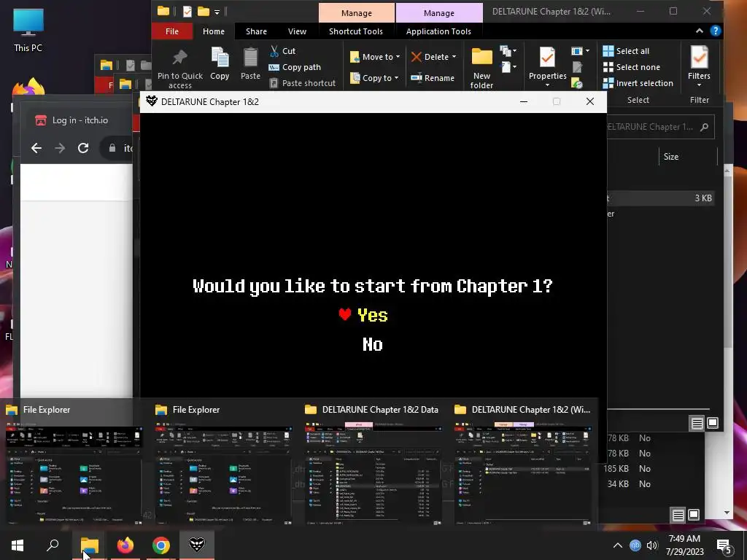747x560 pixels.
Task: Click the lock icon in Chrome address bar
Action: tap(112, 148)
